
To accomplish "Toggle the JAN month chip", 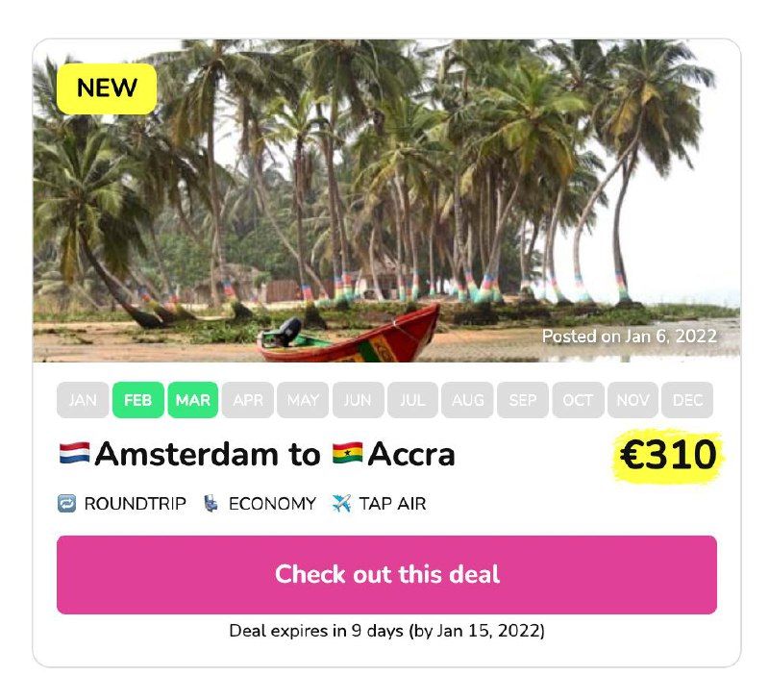I will pyautogui.click(x=83, y=400).
